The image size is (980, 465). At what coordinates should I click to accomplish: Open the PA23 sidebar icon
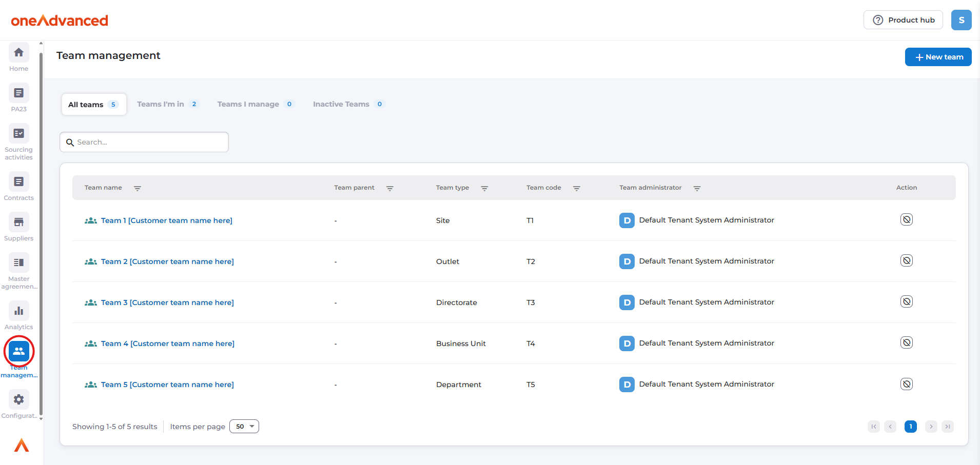(x=19, y=93)
